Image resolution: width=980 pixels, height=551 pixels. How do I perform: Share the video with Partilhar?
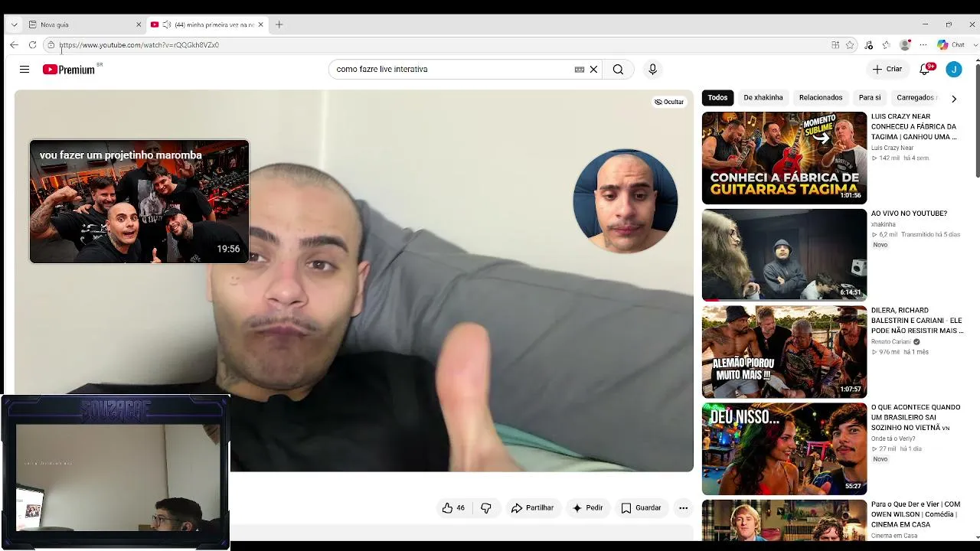point(532,508)
